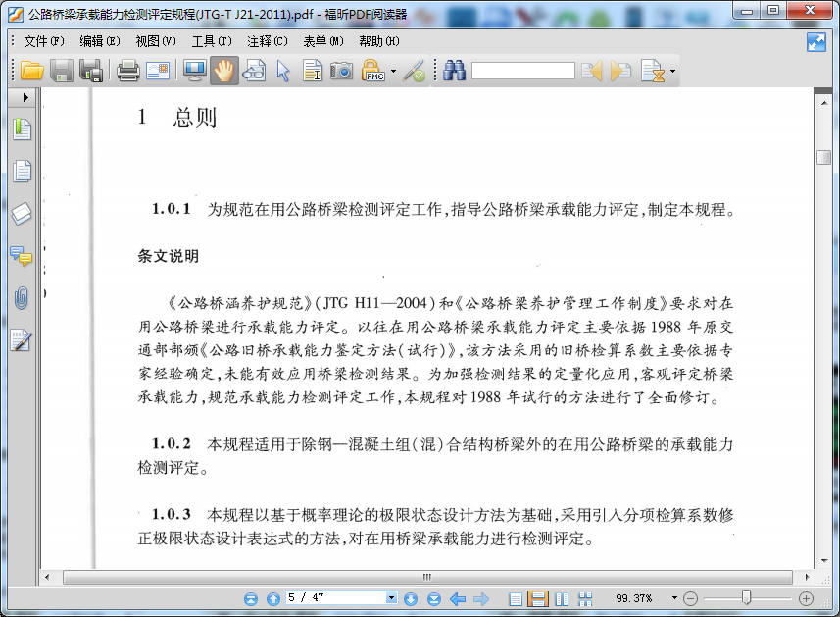This screenshot has width=840, height=617.
Task: Open the page thumbnails panel
Action: (22, 172)
